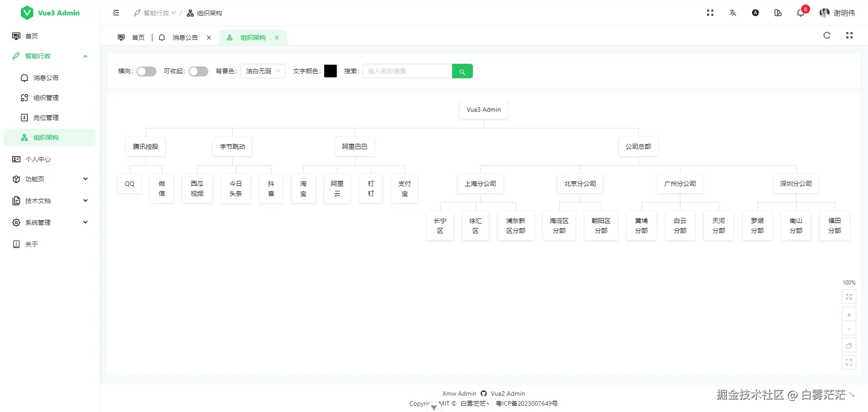Select the 北京分公司 org node
The image size is (868, 412).
pos(580,184)
